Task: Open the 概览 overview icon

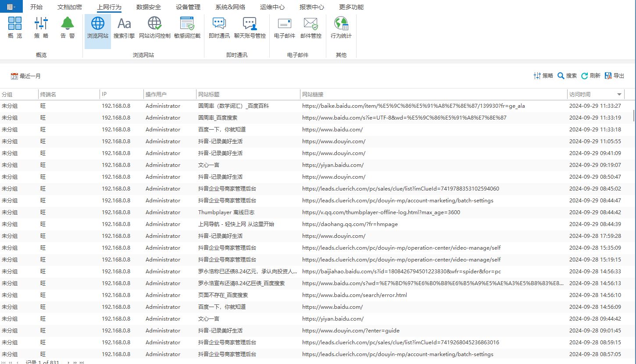Action: 15,27
